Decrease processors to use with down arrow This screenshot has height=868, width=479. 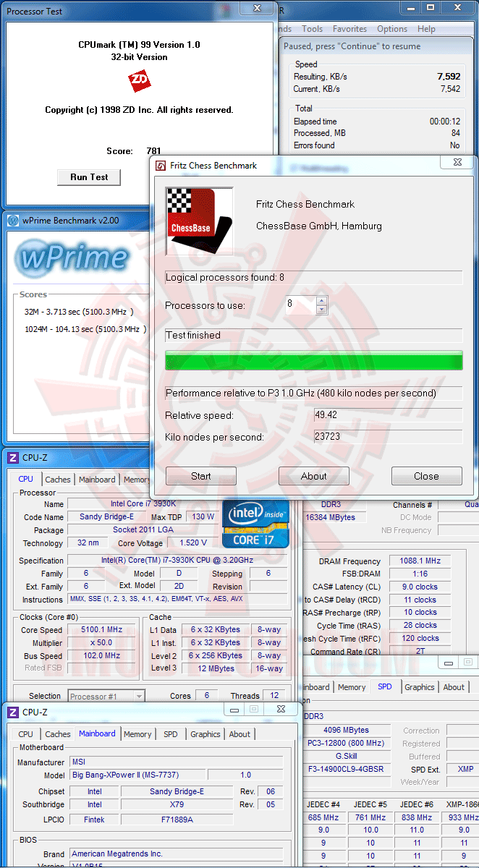tap(322, 310)
